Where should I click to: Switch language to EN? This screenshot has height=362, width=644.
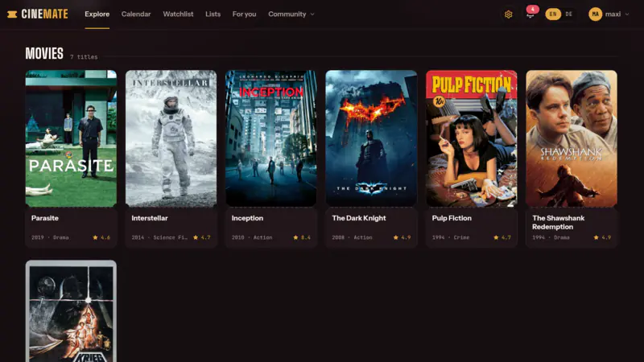[x=553, y=14]
